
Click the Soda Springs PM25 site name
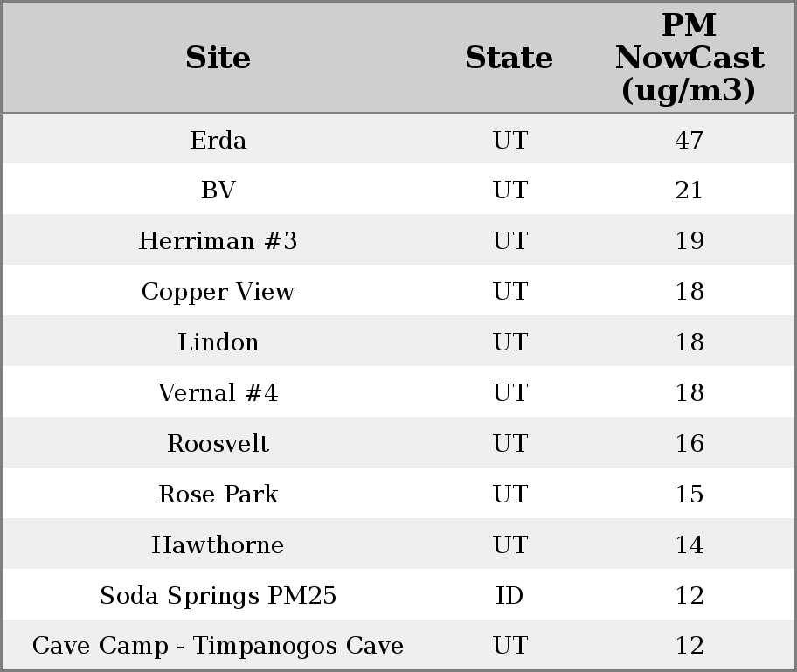pyautogui.click(x=218, y=596)
